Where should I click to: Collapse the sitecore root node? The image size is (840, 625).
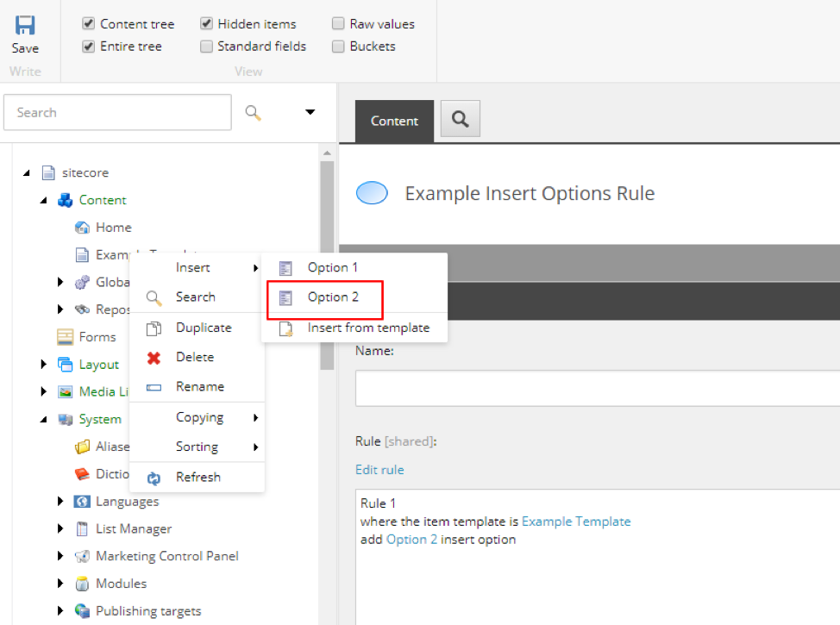[x=25, y=172]
